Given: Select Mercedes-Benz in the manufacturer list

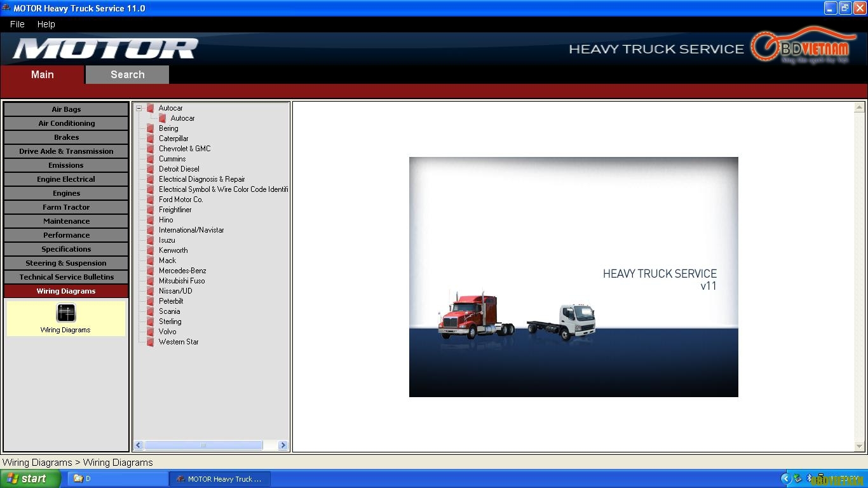Looking at the screenshot, I should coord(182,271).
